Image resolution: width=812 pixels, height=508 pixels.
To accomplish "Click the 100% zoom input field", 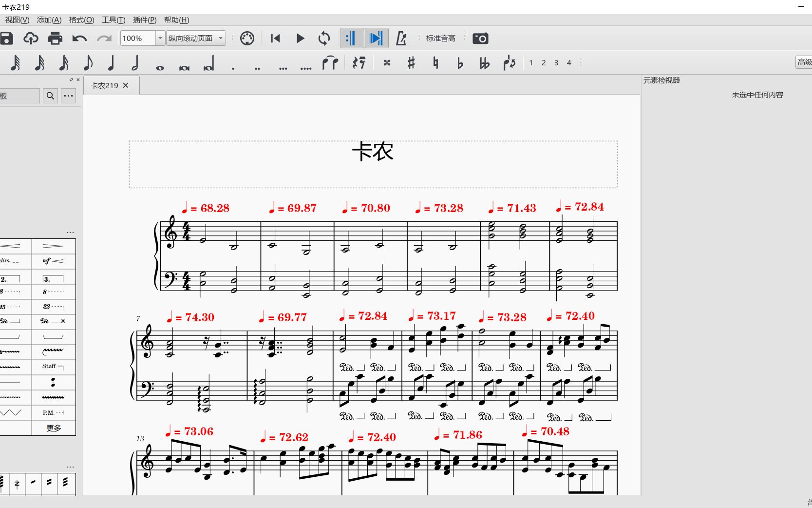I will tap(138, 38).
